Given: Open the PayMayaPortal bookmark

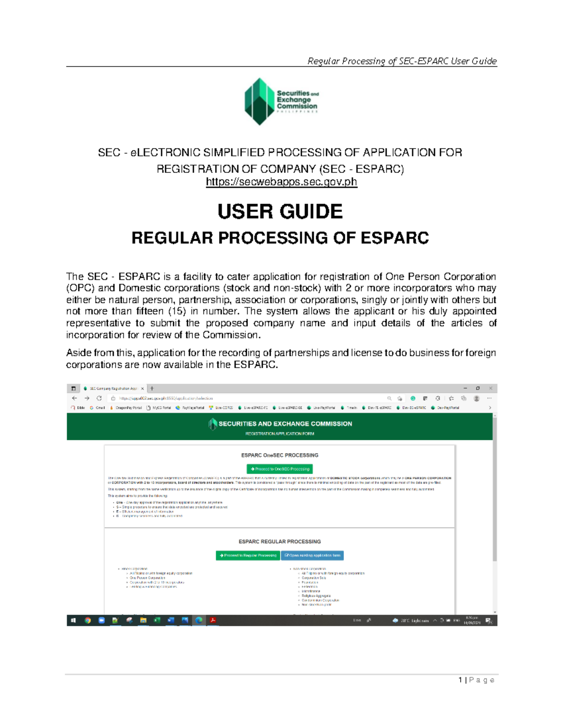Looking at the screenshot, I should click(190, 408).
